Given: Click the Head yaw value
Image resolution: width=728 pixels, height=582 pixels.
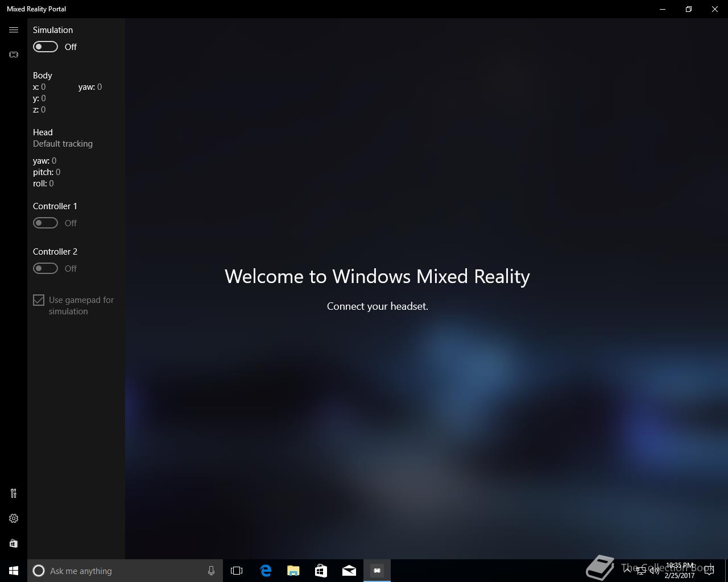Looking at the screenshot, I should [x=54, y=161].
